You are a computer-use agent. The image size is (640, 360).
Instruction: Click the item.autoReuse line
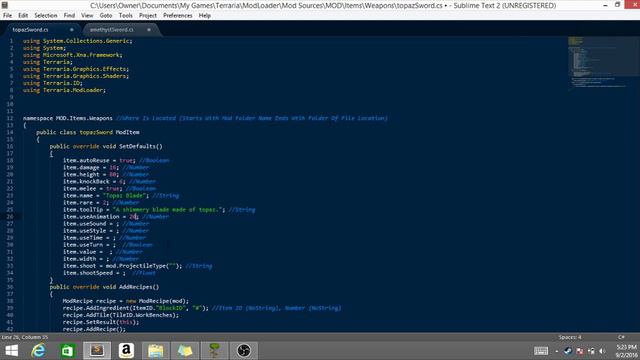point(116,160)
